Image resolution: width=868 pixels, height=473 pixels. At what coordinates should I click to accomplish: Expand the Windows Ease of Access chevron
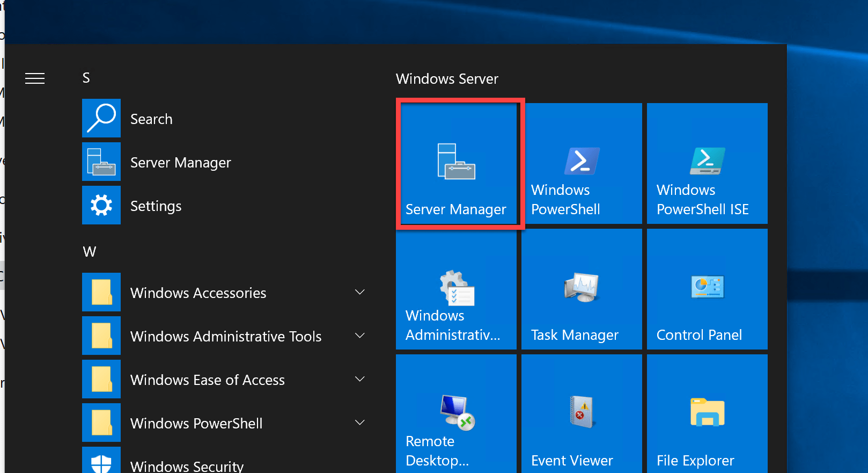coord(360,379)
